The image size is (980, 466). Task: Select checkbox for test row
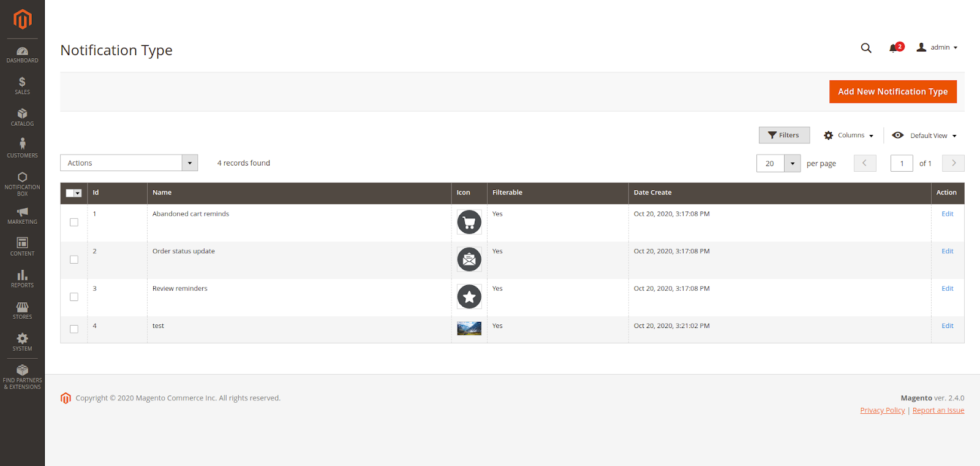[74, 329]
